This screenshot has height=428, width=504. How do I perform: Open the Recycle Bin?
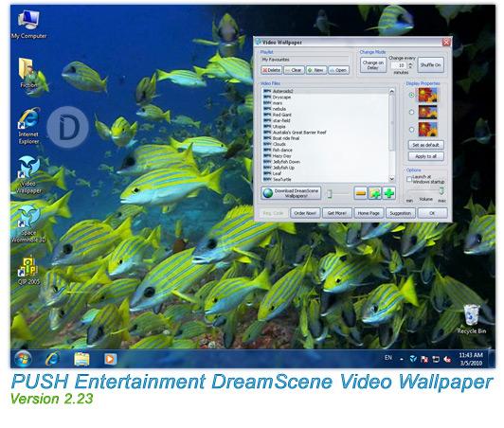(472, 319)
